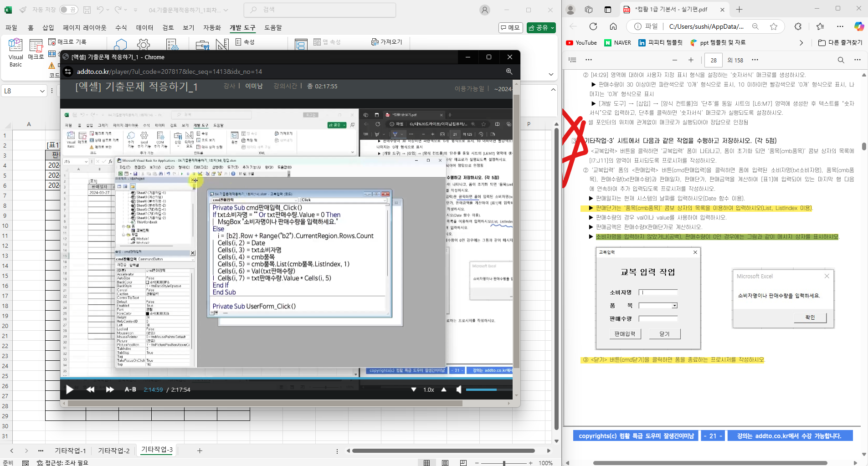
Task: Add a new sheet with the plus button
Action: (x=200, y=451)
